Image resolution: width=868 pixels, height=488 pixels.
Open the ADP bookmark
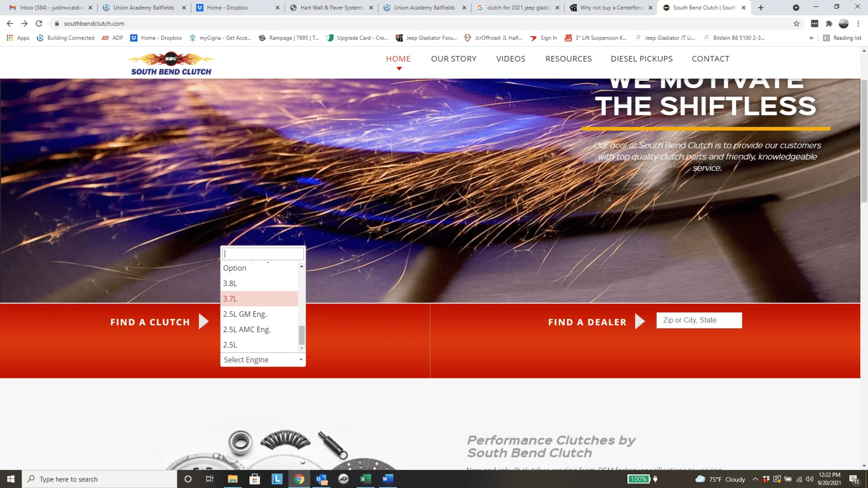pos(112,38)
